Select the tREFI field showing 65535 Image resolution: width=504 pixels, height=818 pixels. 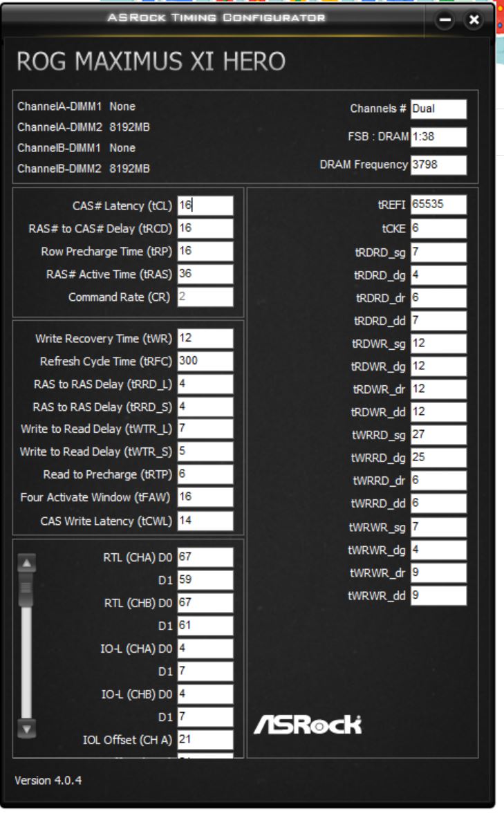pos(438,205)
